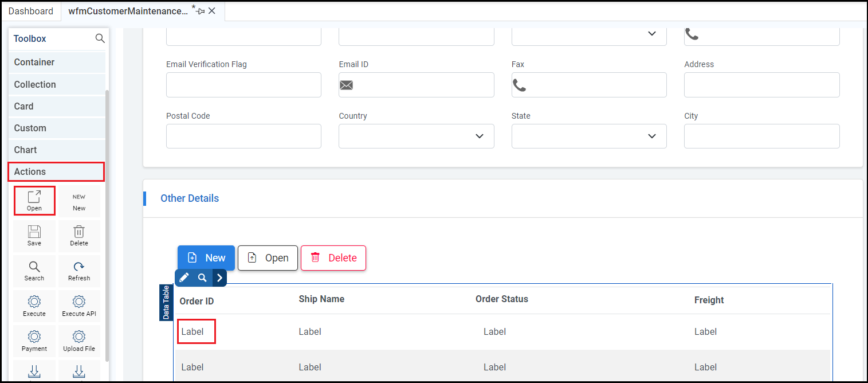The height and width of the screenshot is (383, 868).
Task: Expand the Container toolbox category
Action: click(56, 62)
